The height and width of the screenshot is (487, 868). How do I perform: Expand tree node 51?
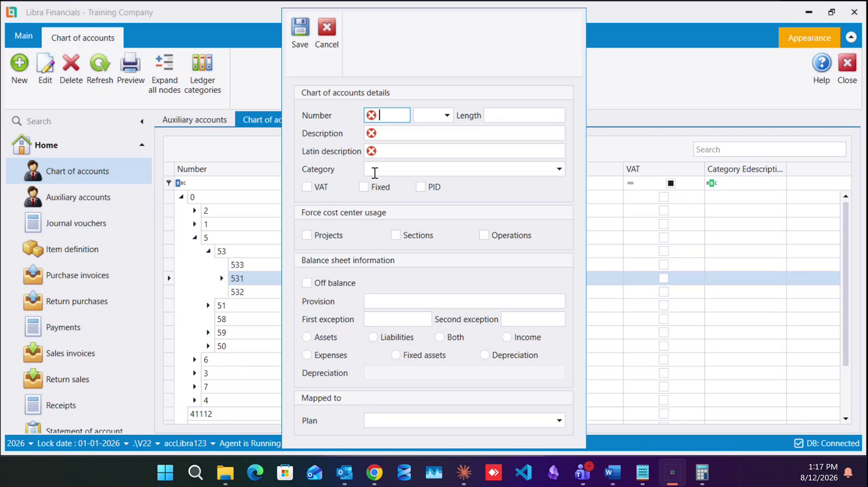pyautogui.click(x=208, y=306)
